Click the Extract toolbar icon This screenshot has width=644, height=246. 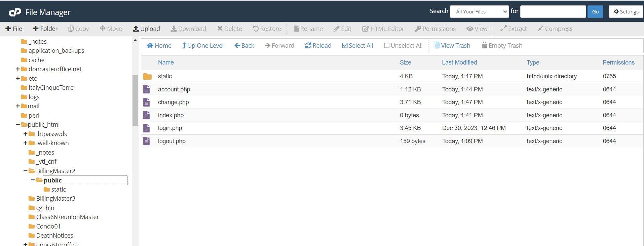pyautogui.click(x=503, y=29)
